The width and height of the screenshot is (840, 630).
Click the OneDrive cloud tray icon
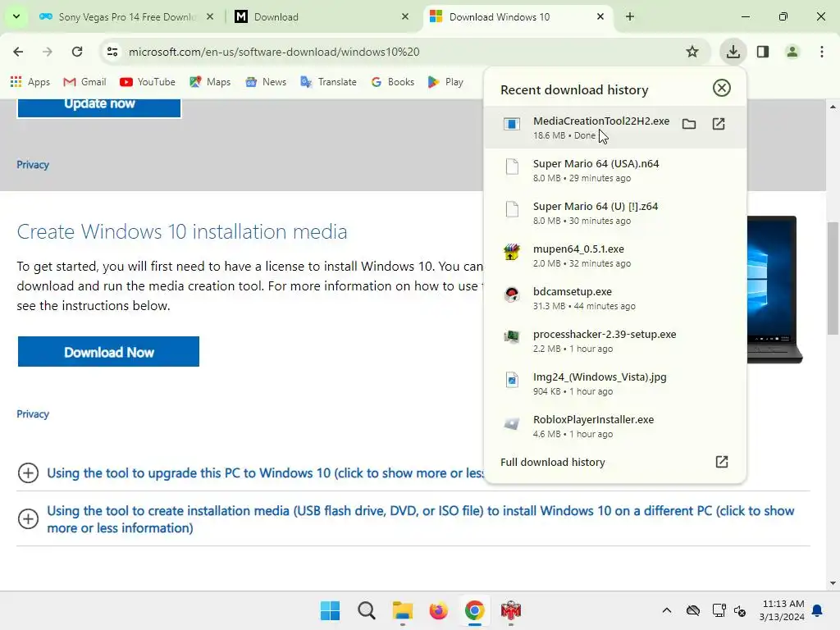pyautogui.click(x=692, y=610)
